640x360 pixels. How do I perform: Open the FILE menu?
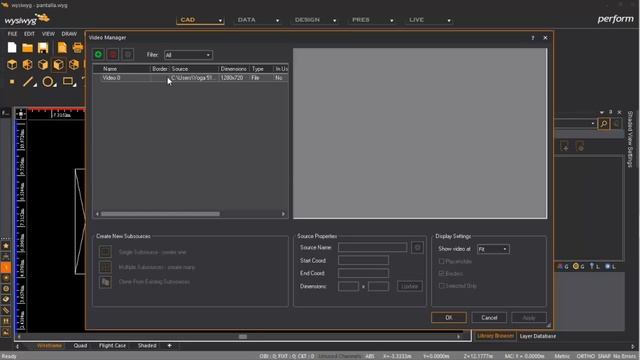click(x=13, y=34)
